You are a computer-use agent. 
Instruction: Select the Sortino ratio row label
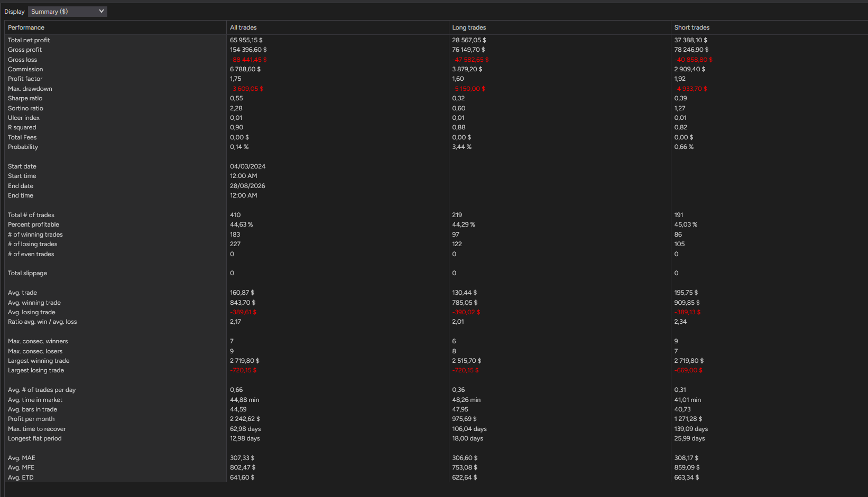(25, 108)
